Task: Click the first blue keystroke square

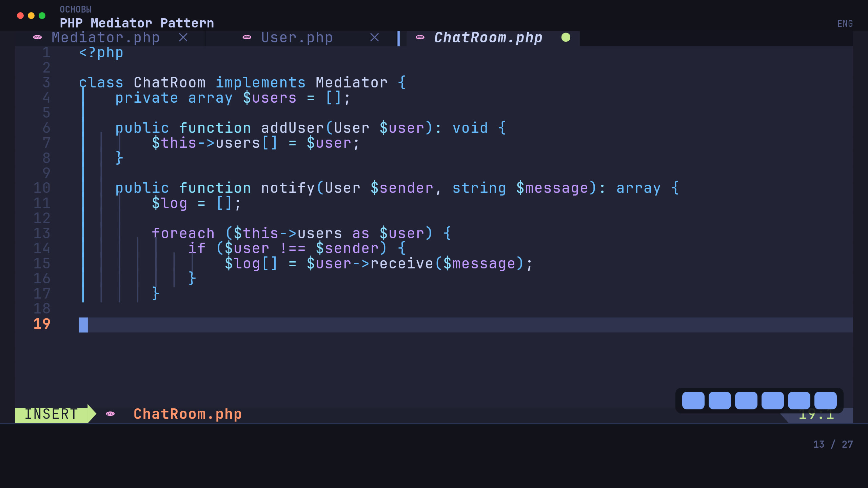Action: pyautogui.click(x=693, y=401)
